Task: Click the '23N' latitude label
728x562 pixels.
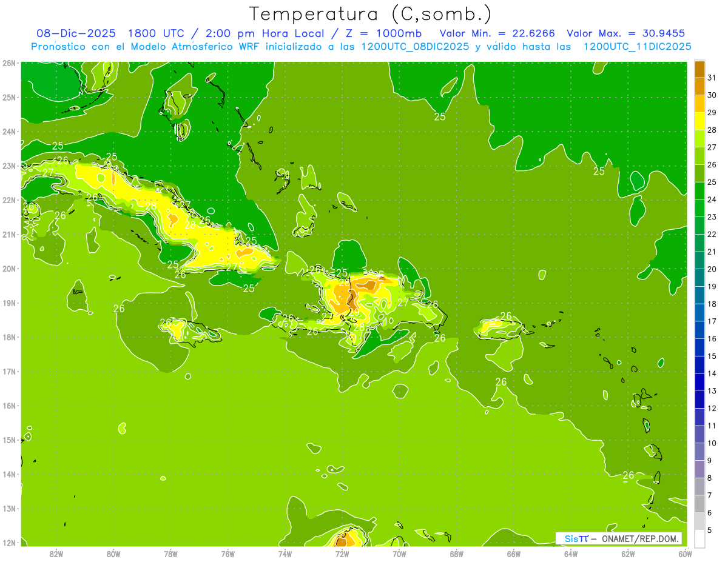Action: [x=9, y=166]
